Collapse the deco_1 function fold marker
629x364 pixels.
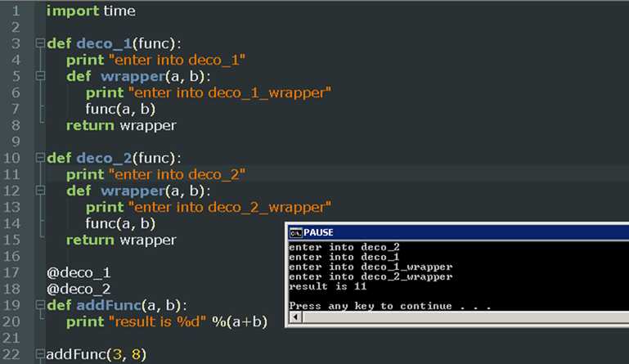39,43
